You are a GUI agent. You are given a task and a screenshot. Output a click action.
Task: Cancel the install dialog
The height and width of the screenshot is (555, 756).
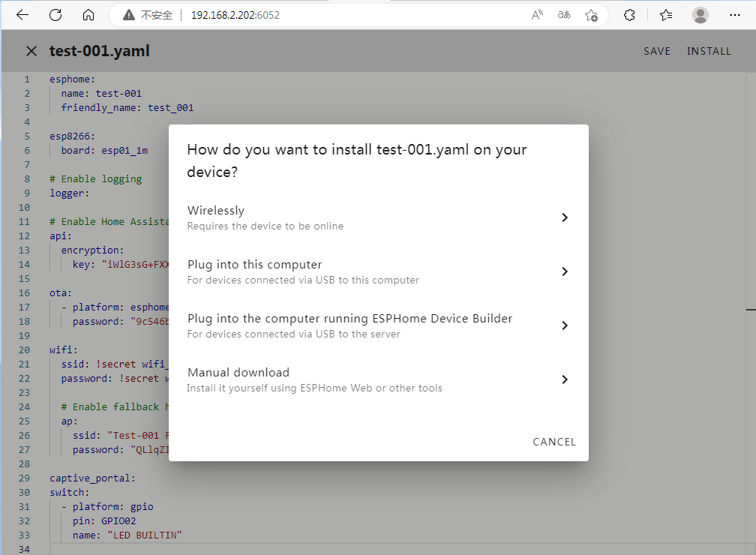(554, 442)
